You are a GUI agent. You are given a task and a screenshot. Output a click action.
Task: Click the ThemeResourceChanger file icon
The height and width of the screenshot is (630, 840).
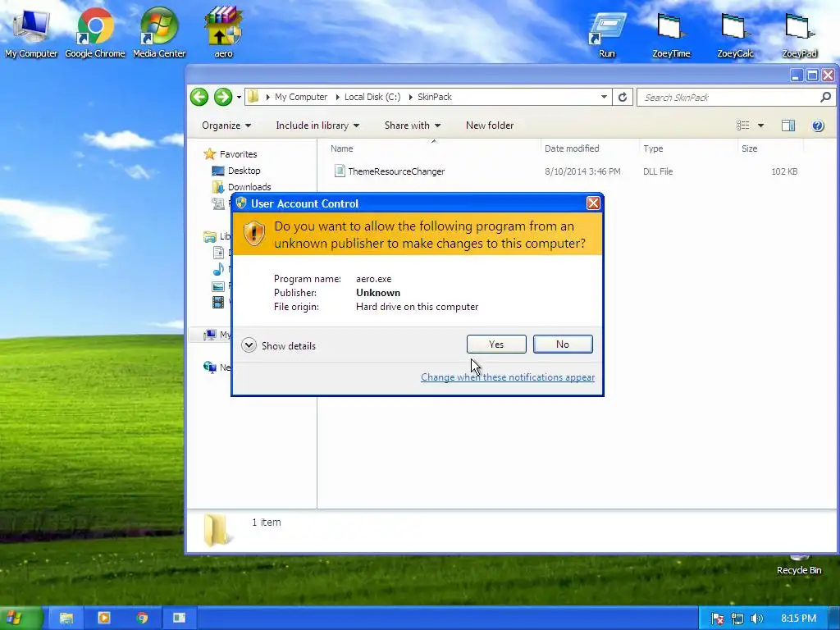(x=339, y=171)
